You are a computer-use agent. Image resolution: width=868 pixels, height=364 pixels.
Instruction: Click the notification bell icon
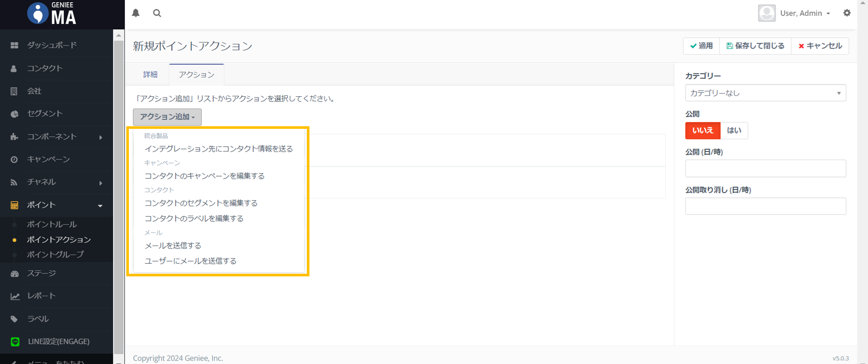[x=136, y=13]
